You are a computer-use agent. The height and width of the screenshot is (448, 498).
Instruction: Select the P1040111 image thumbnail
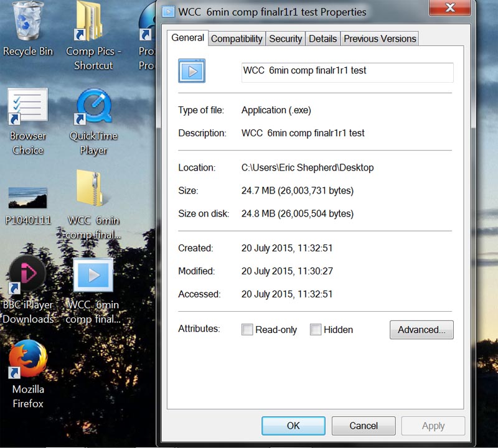point(27,198)
